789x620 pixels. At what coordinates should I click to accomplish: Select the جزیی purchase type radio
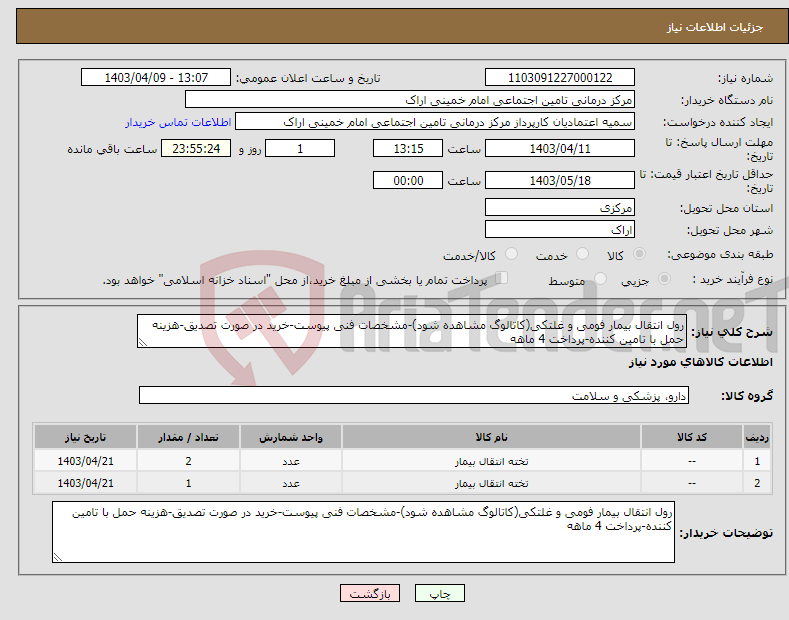(664, 278)
